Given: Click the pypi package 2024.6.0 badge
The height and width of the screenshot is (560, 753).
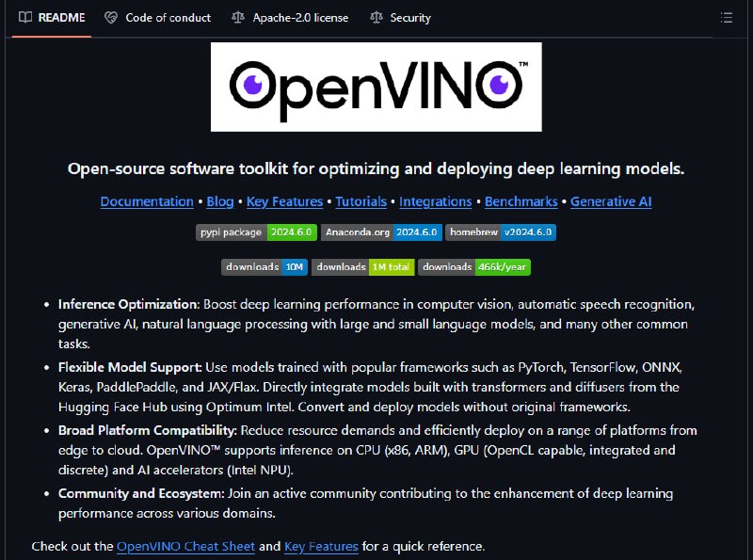Looking at the screenshot, I should 256,232.
